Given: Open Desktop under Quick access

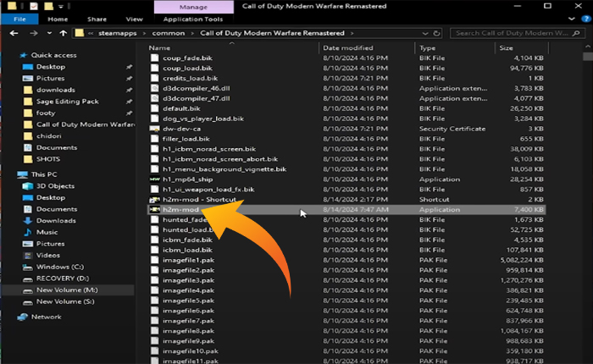Looking at the screenshot, I should (51, 67).
